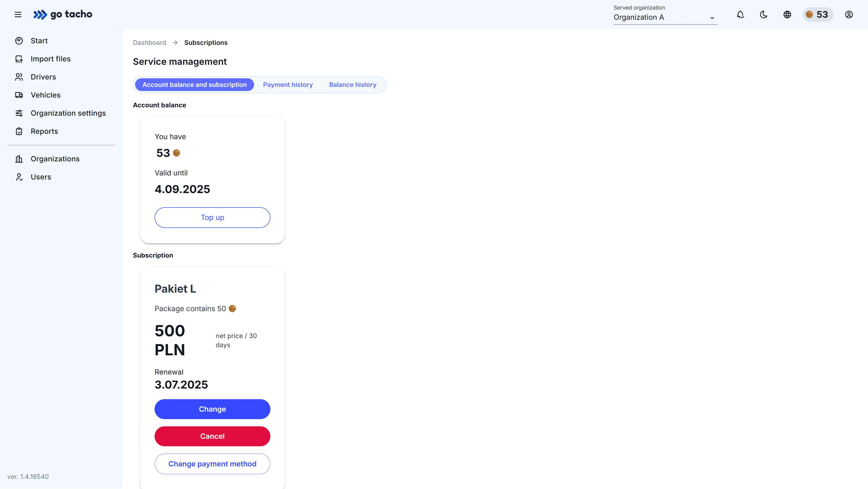Select Drivers in the sidebar
Viewport: 868px width, 489px height.
click(x=43, y=76)
